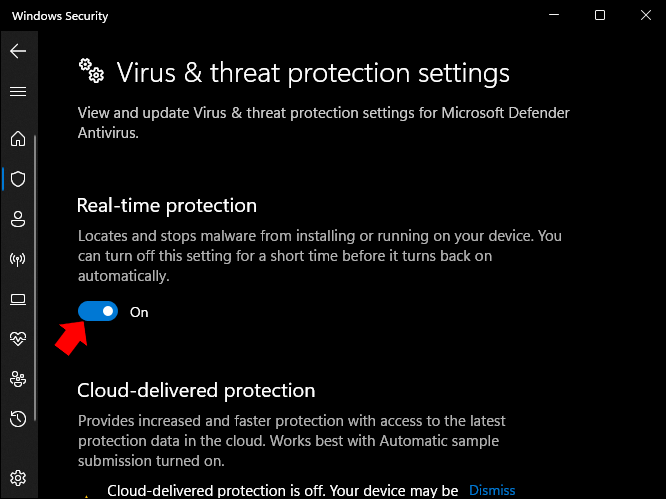666x499 pixels.
Task: Open the Home sidebar icon
Action: [18, 139]
